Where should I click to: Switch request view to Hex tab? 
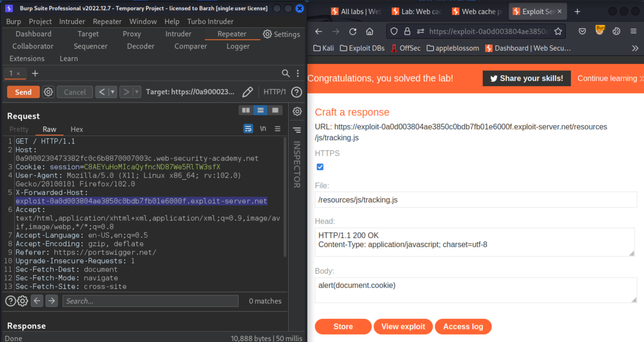77,129
